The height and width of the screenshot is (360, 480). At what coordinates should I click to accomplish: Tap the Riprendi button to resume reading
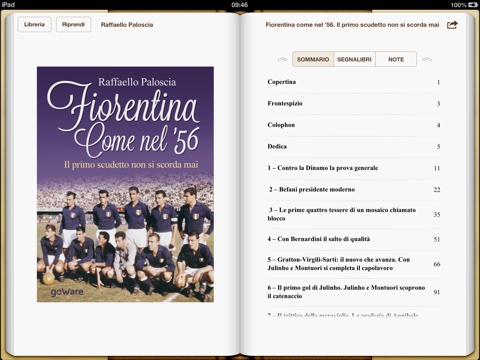(x=73, y=24)
